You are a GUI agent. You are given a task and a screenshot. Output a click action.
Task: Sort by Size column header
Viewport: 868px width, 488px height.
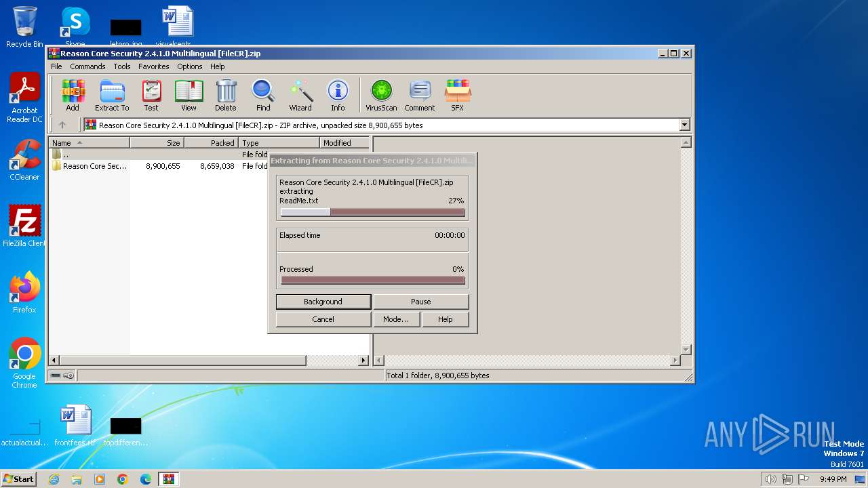coord(157,143)
